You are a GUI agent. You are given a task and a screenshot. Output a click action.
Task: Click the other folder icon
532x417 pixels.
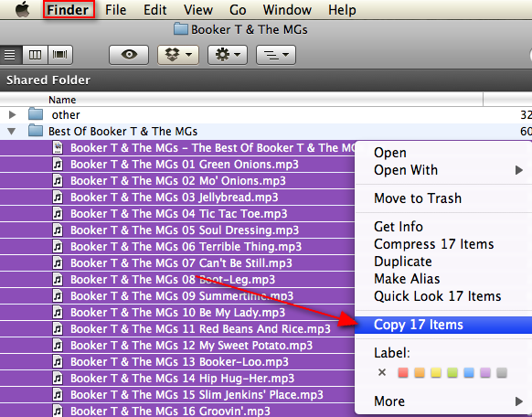[x=36, y=114]
